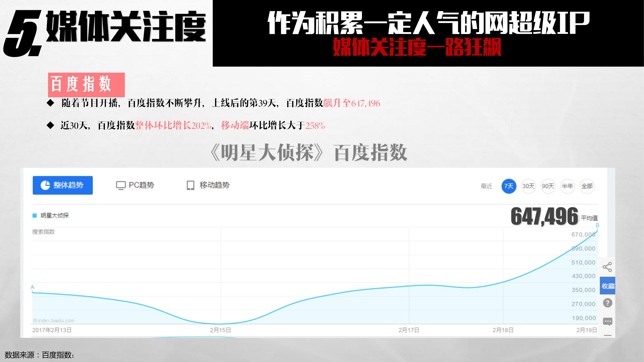644x362 pixels.
Task: Click the 2017年2月13日 date label
Action: click(52, 330)
